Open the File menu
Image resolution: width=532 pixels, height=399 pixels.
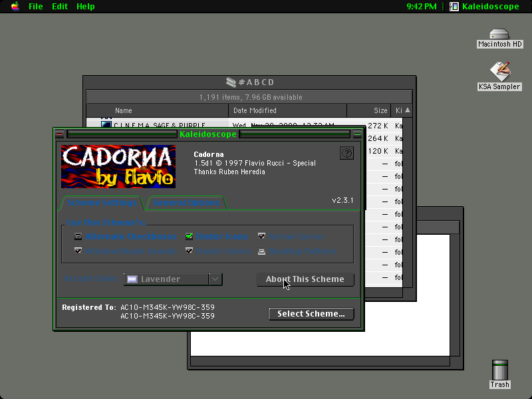[36, 7]
